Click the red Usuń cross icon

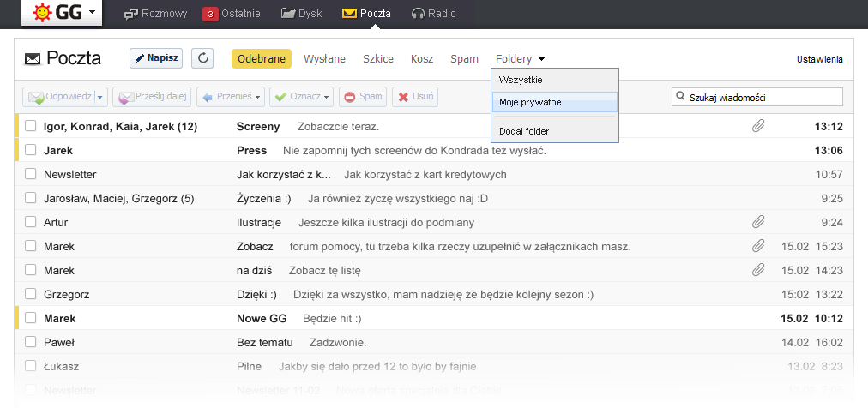403,97
